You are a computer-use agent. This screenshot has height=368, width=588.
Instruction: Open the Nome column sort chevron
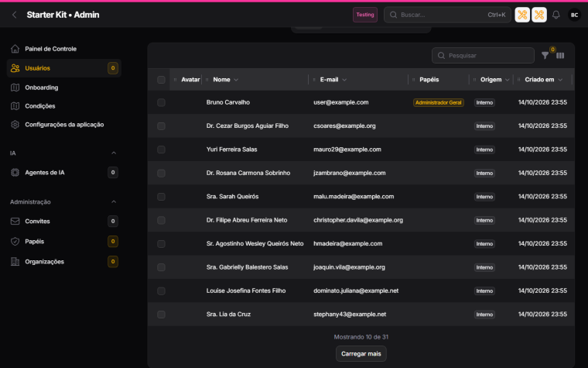(x=236, y=80)
